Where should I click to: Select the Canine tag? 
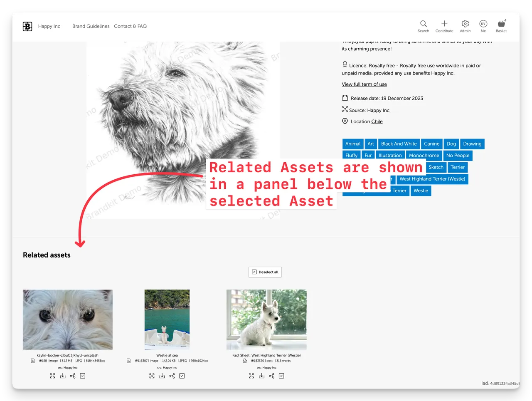[431, 144]
